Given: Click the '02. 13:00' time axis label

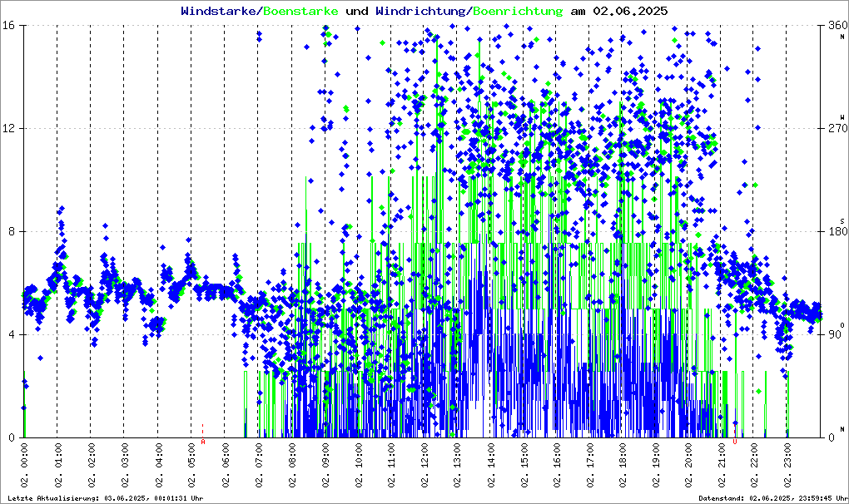Looking at the screenshot, I should click(457, 465).
